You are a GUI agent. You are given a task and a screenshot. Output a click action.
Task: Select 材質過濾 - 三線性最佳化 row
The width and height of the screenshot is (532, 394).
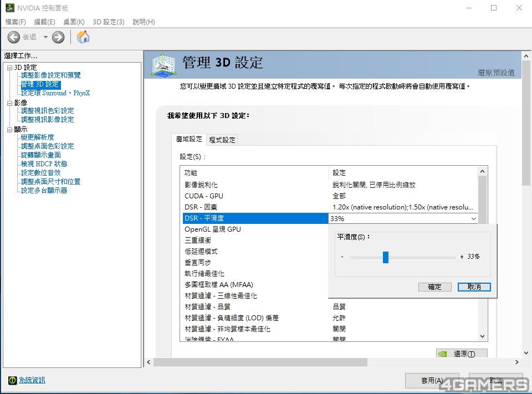(255, 296)
